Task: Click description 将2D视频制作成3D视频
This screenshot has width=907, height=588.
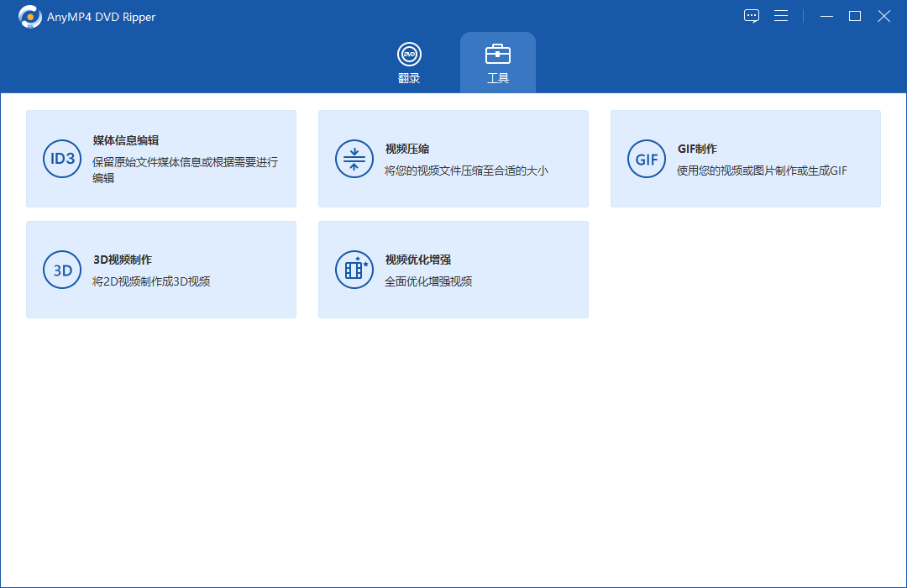Action: tap(151, 281)
